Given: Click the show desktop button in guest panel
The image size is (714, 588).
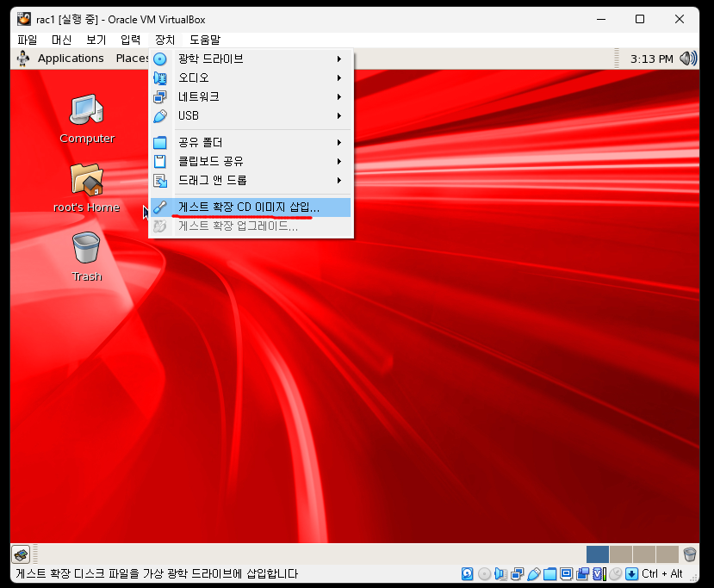Looking at the screenshot, I should pos(21,554).
